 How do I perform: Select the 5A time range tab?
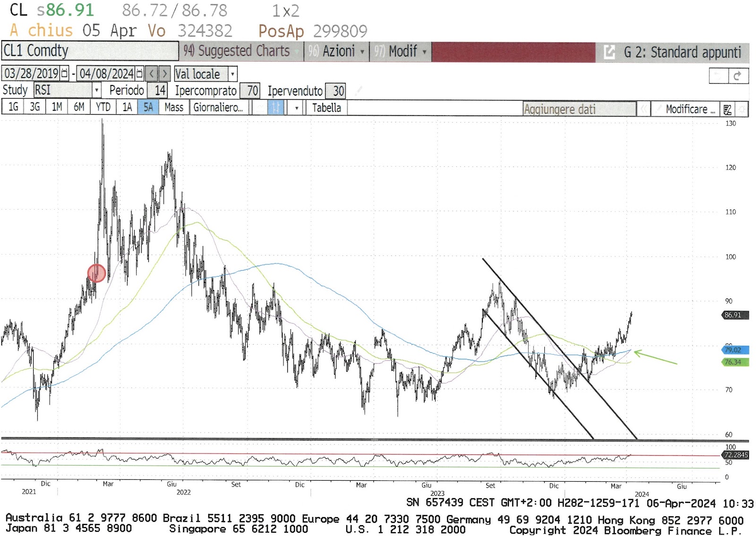(148, 107)
